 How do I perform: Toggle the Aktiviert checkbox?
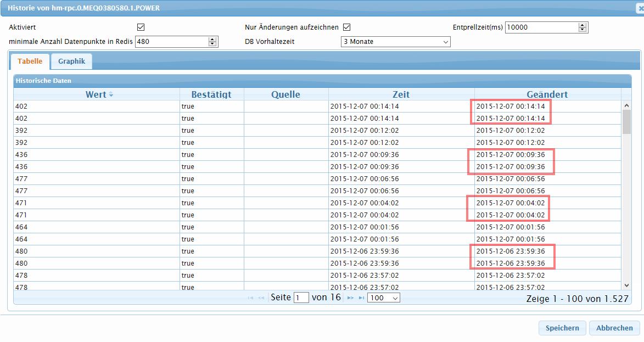[x=141, y=27]
